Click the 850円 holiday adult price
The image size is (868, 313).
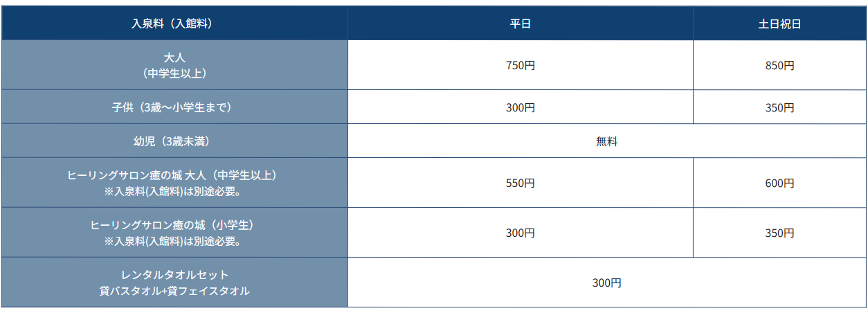[779, 66]
